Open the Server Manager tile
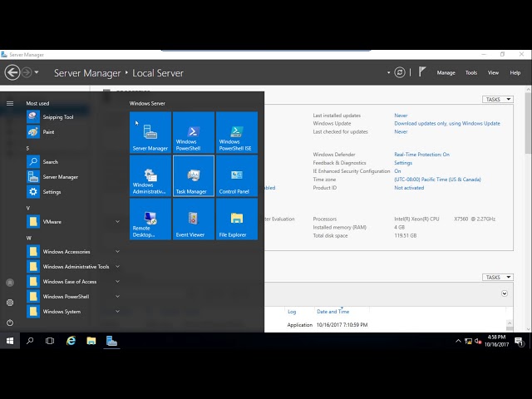 click(x=150, y=133)
